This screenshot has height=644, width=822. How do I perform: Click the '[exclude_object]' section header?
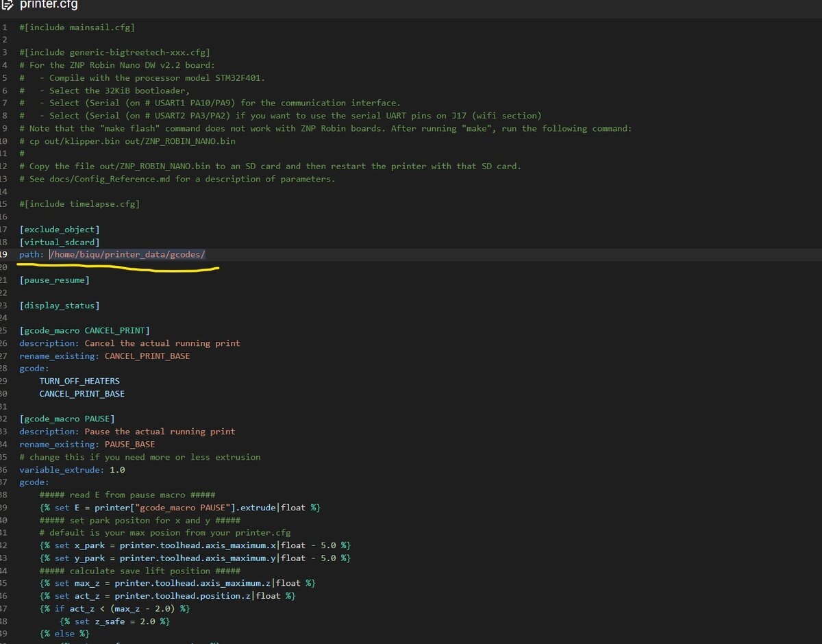pyautogui.click(x=59, y=230)
